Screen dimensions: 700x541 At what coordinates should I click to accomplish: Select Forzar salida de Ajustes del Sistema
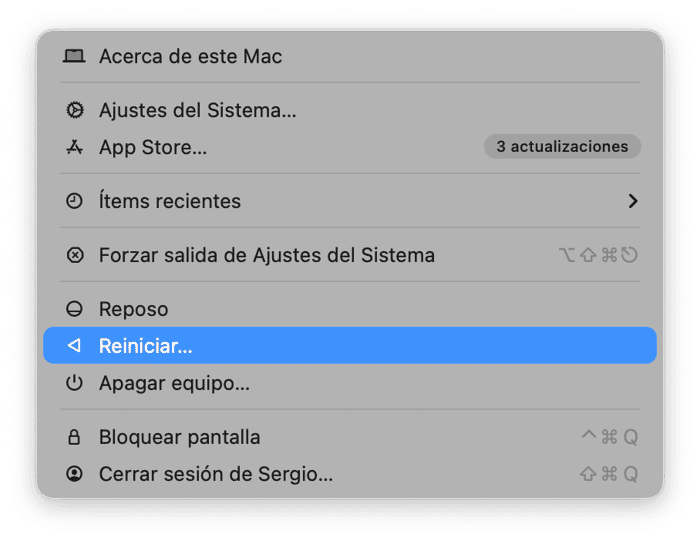[266, 255]
